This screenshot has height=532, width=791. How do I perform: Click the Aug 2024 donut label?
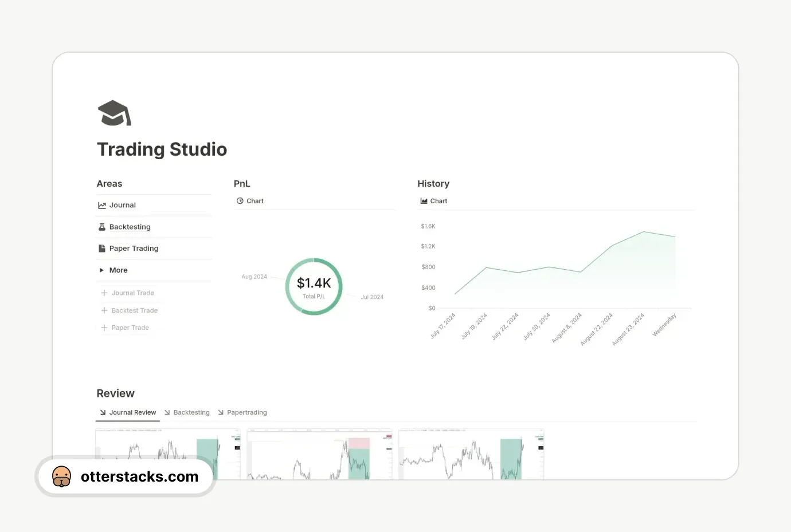tap(254, 277)
